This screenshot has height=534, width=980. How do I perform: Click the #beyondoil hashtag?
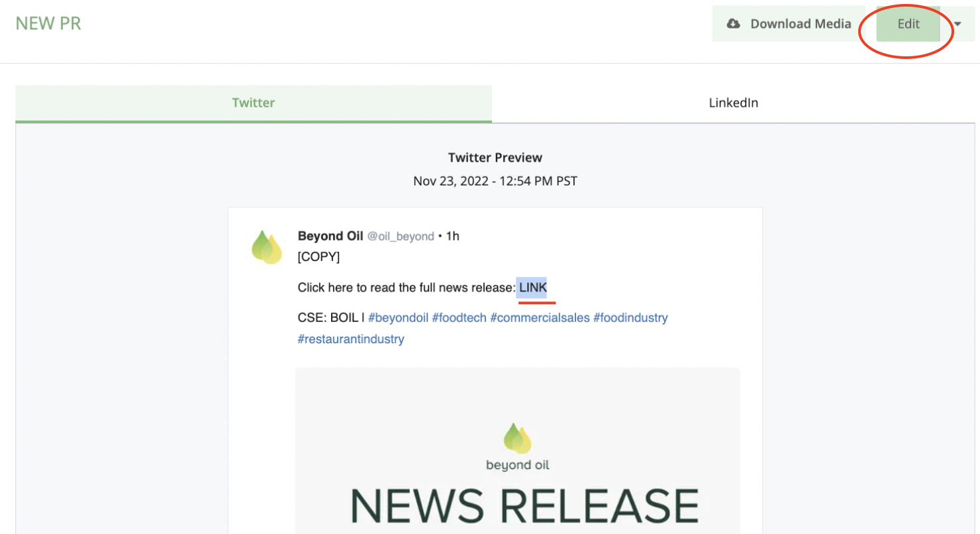coord(398,318)
